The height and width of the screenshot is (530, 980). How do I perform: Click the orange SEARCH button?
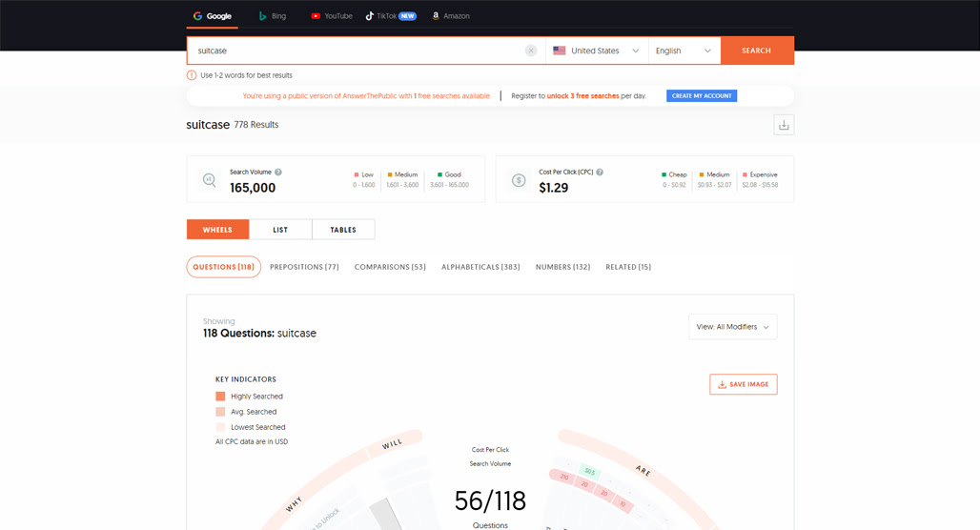click(757, 51)
